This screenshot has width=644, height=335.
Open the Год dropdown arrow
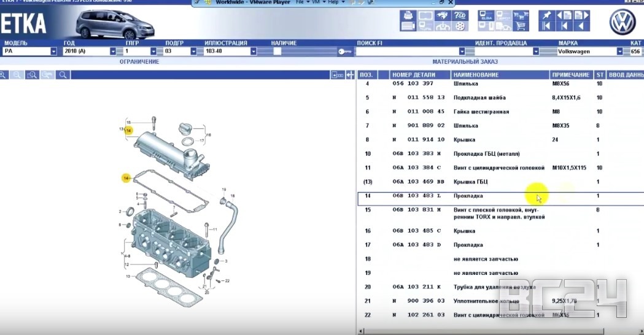tap(113, 52)
